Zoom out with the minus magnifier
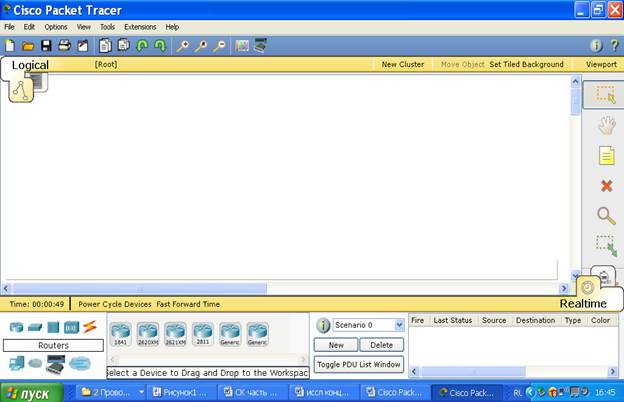Screen dimensions: 624x402 (219, 46)
